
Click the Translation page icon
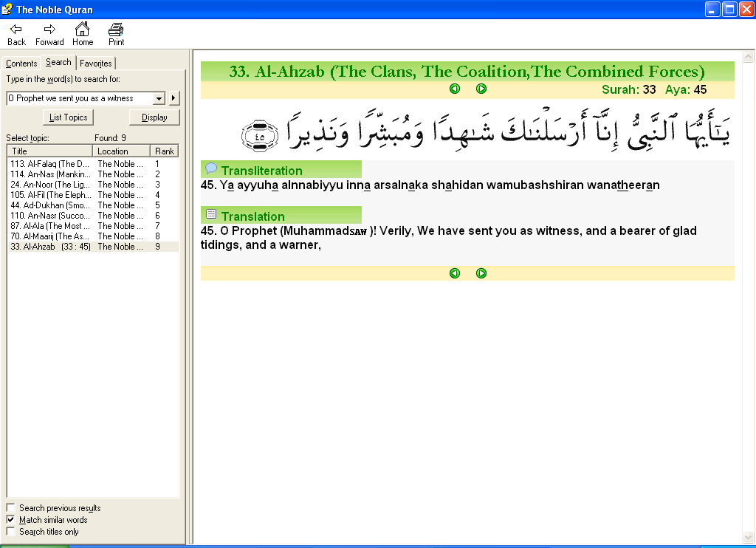pos(211,214)
